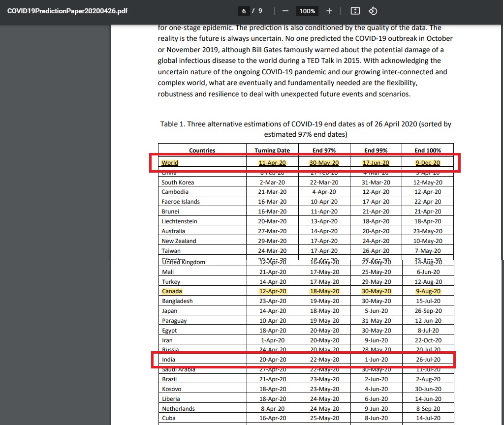Viewport: 504px width, 425px height.
Task: Select the Liberia country cell
Action: click(x=171, y=398)
